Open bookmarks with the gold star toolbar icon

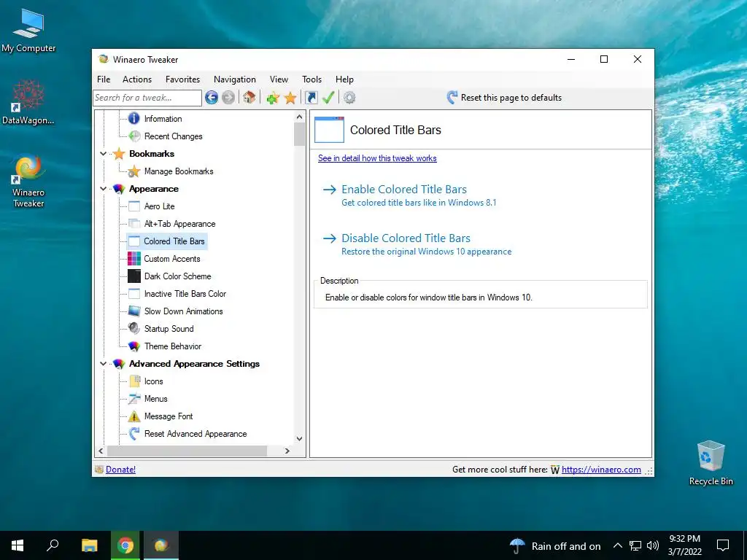tap(290, 98)
